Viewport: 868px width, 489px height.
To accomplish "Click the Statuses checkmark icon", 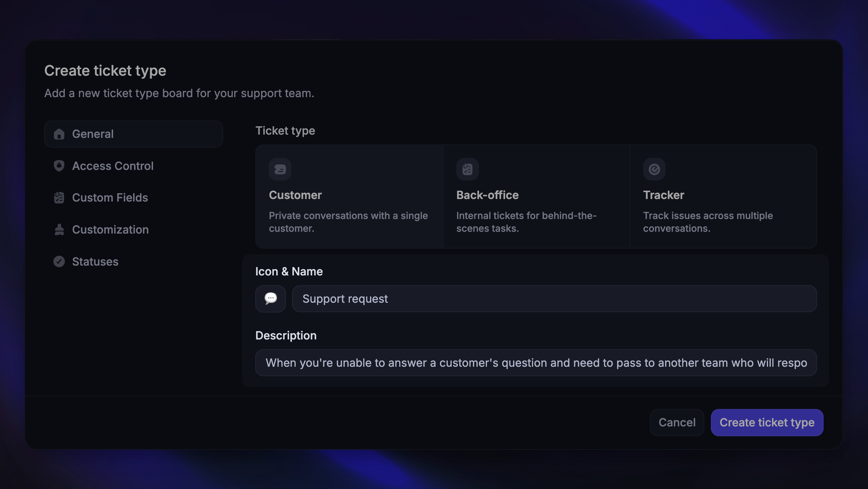I will [x=59, y=262].
